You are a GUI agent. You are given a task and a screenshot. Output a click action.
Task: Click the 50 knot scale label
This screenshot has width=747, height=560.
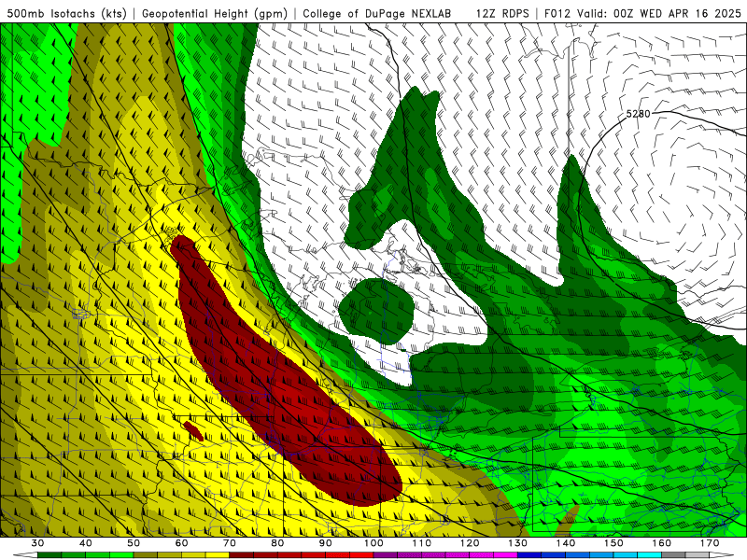(134, 543)
